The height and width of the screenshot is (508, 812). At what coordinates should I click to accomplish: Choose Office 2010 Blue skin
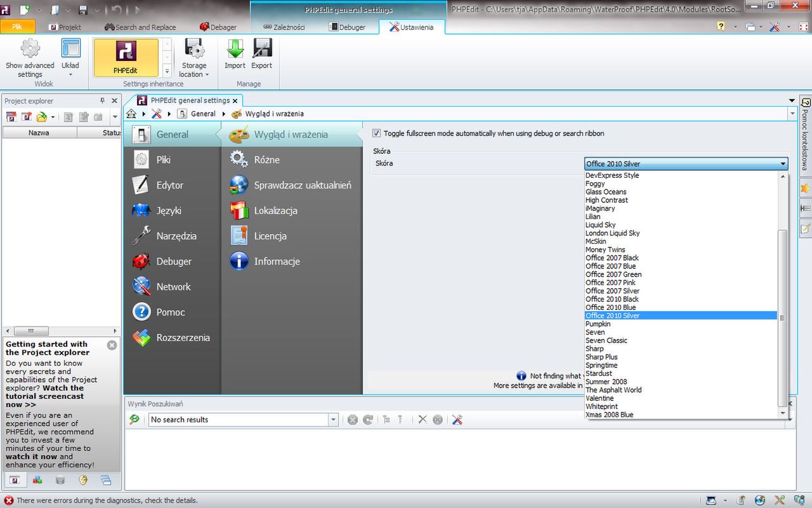pos(681,307)
